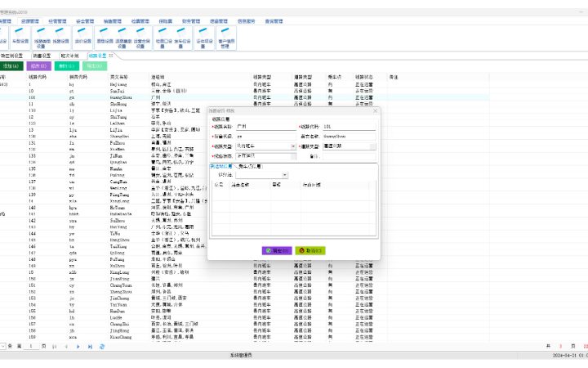The height and width of the screenshot is (368, 588).
Task: Open the station type dropdown in dialog
Action: pos(293,146)
